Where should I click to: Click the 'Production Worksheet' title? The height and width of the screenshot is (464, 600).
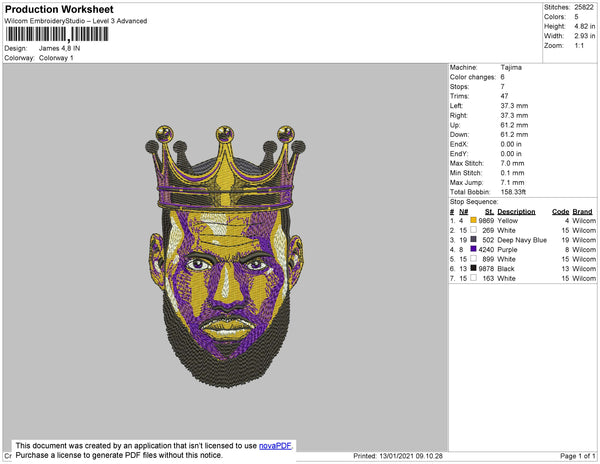(59, 9)
